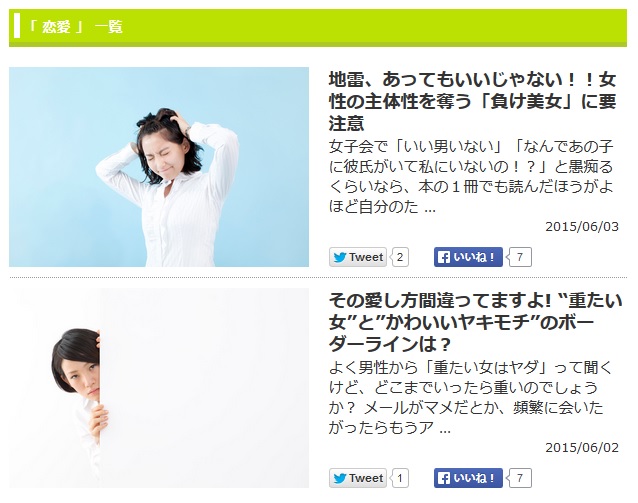The image size is (638, 503).
Task: Open the tweet count bubble showing 2
Action: tap(400, 257)
